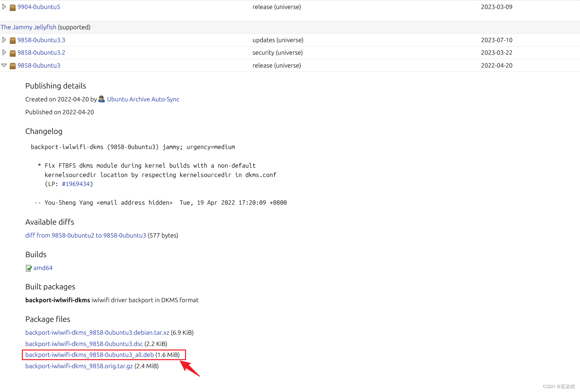Viewport: 580px width, 392px height.
Task: Open the 9904-0ubuntu5 version link
Action: coord(39,7)
